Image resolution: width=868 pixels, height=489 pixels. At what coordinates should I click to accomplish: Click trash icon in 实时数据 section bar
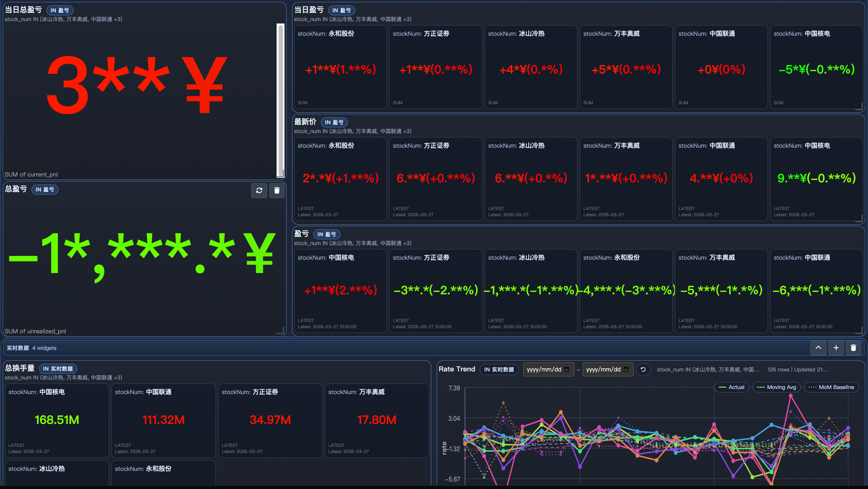pyautogui.click(x=853, y=348)
